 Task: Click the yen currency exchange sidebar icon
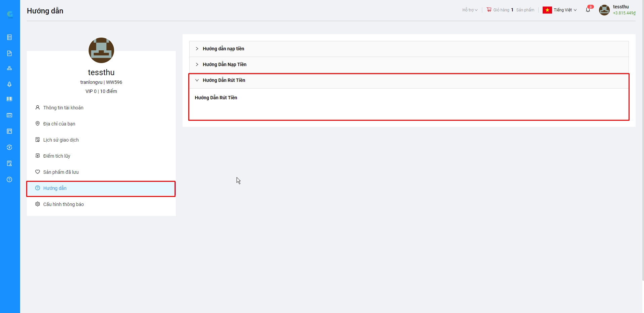click(x=9, y=147)
